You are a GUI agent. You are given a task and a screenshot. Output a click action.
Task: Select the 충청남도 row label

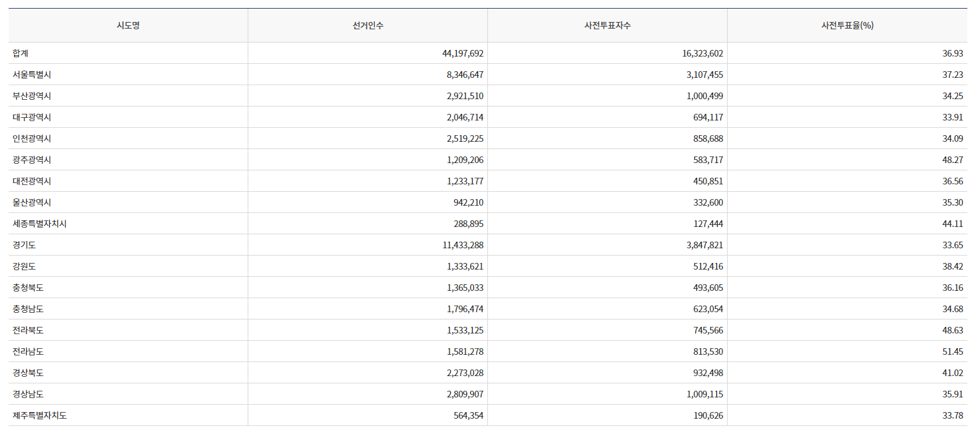[x=28, y=309]
